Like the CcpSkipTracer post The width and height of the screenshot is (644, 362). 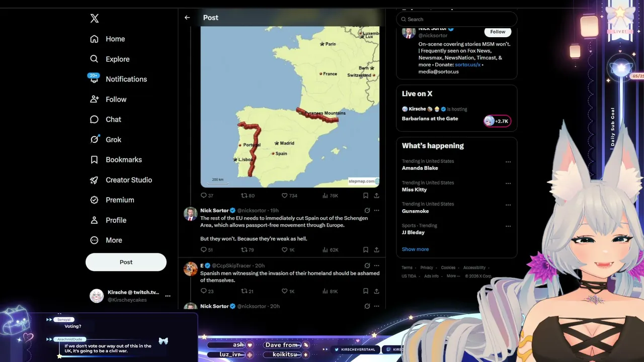click(x=288, y=291)
